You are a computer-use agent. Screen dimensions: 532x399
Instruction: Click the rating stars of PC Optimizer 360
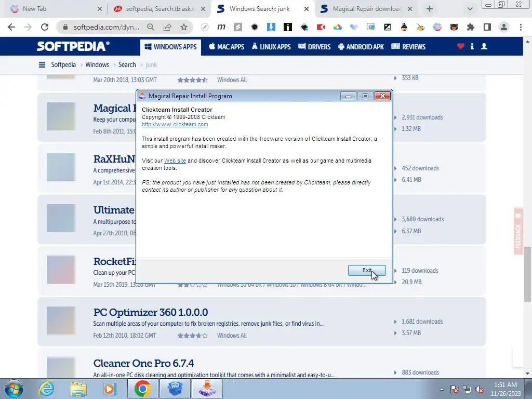tap(192, 336)
